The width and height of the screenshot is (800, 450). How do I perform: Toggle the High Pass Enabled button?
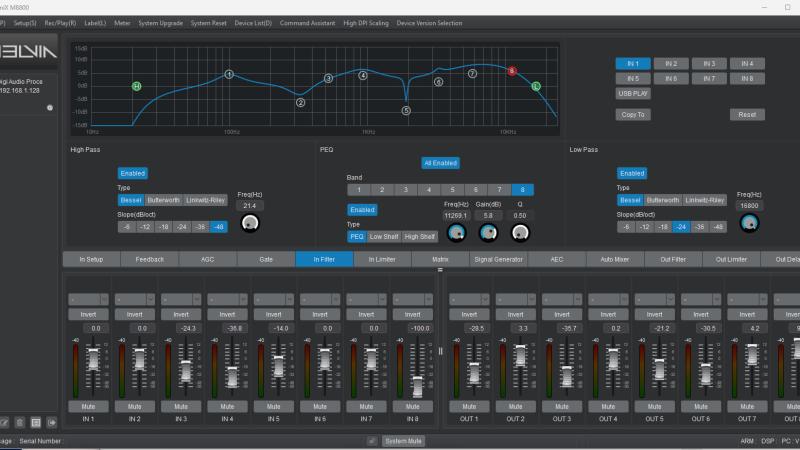point(132,173)
